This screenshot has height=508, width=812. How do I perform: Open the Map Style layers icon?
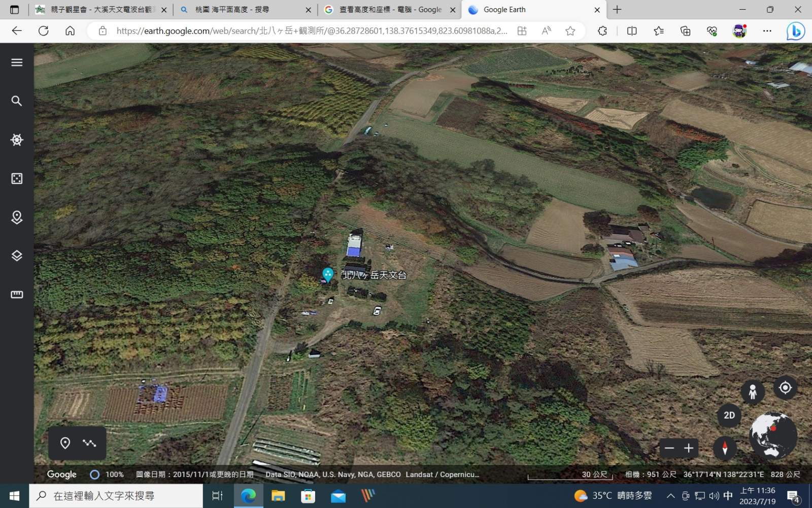[17, 256]
